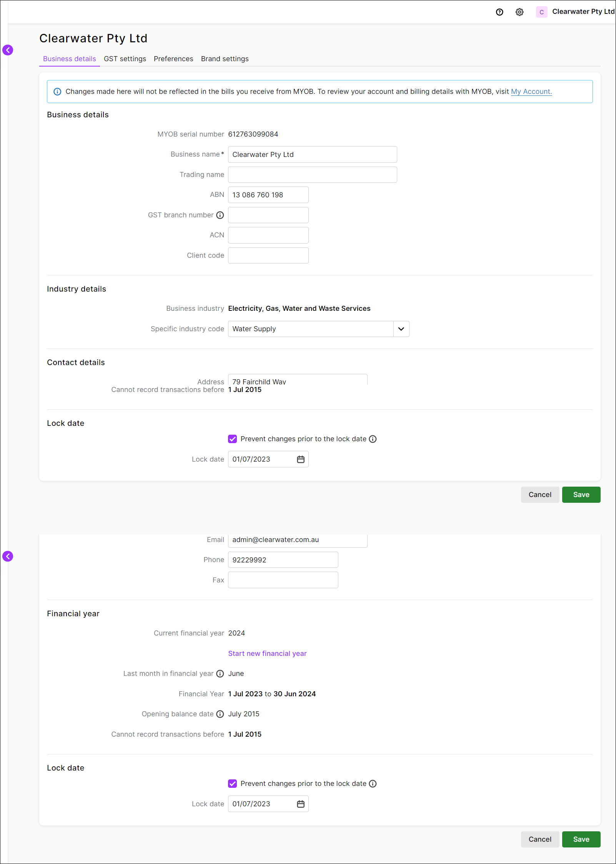The height and width of the screenshot is (864, 616).
Task: Click the GST branch number info icon
Action: coord(220,215)
